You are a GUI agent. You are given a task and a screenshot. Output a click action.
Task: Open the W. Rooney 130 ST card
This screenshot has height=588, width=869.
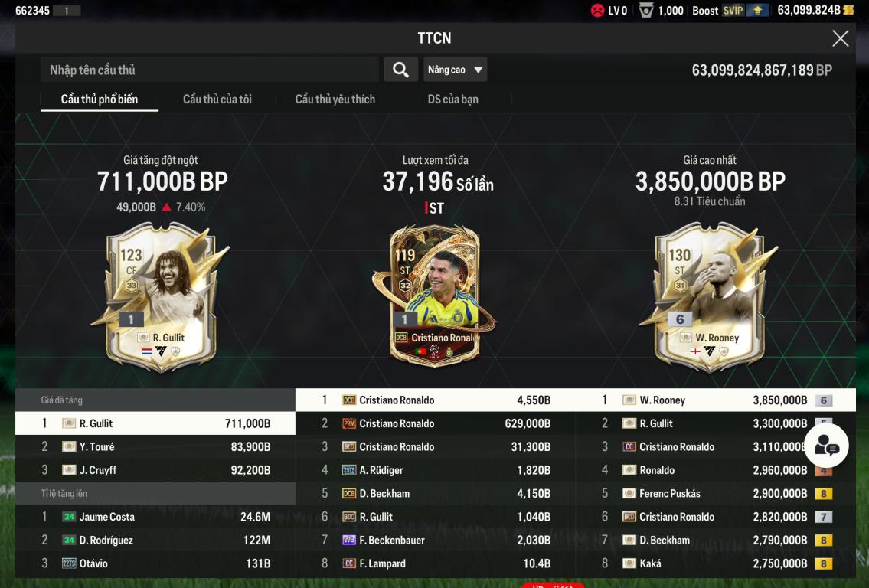710,298
